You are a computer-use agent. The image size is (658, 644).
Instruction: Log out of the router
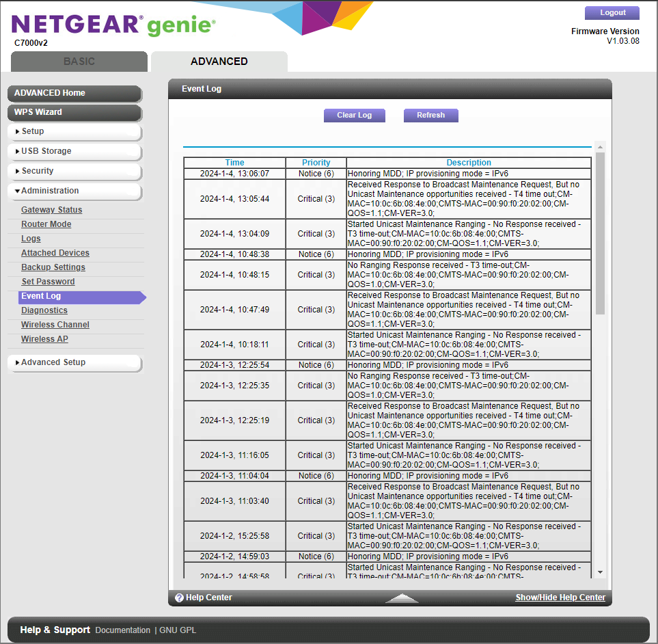tap(611, 12)
